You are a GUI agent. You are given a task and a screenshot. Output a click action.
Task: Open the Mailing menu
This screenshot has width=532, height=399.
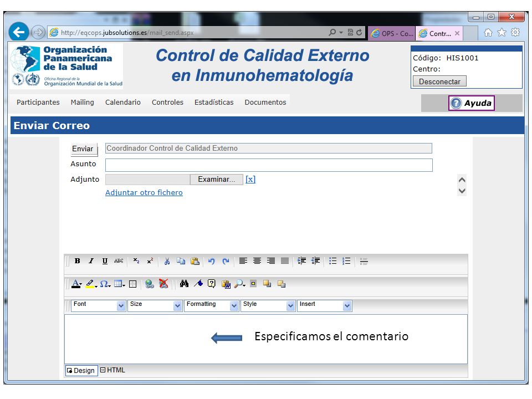[x=82, y=102]
